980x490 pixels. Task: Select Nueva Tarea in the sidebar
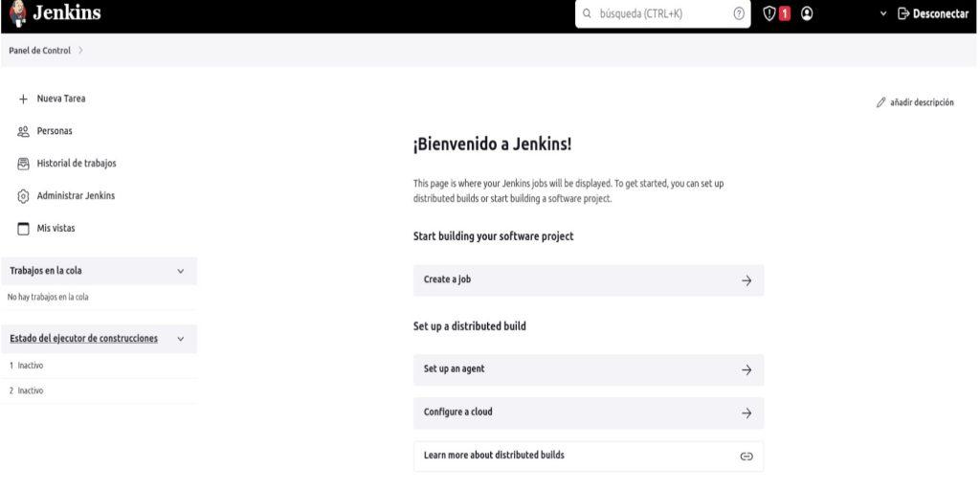point(61,99)
